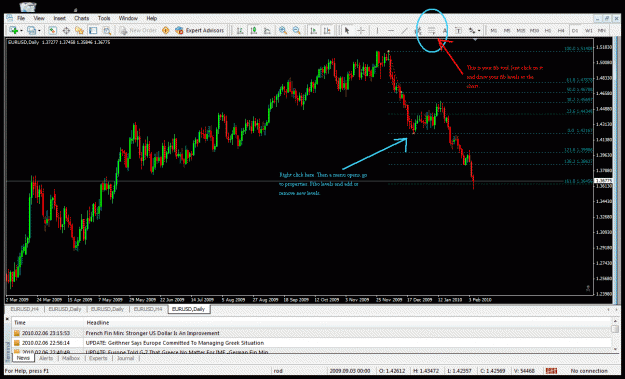Screen dimensions: 625x379
Task: Expand the Arrows tool dropdown arrow
Action: (x=479, y=31)
